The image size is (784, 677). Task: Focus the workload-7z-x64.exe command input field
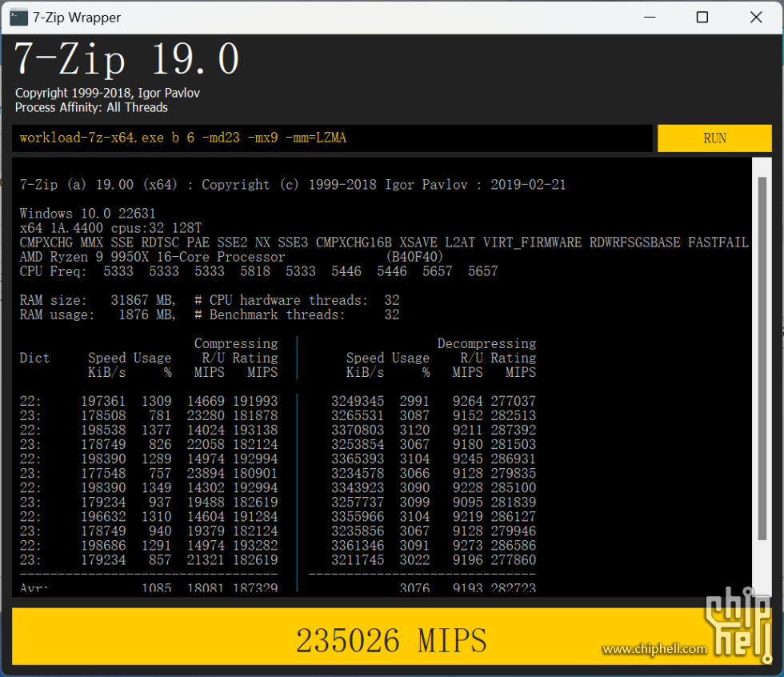[332, 138]
